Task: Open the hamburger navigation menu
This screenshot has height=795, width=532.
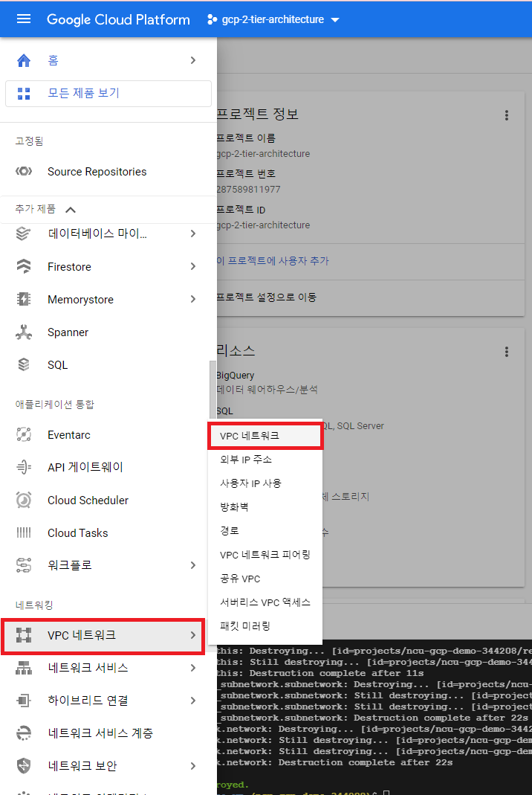Action: [24, 19]
